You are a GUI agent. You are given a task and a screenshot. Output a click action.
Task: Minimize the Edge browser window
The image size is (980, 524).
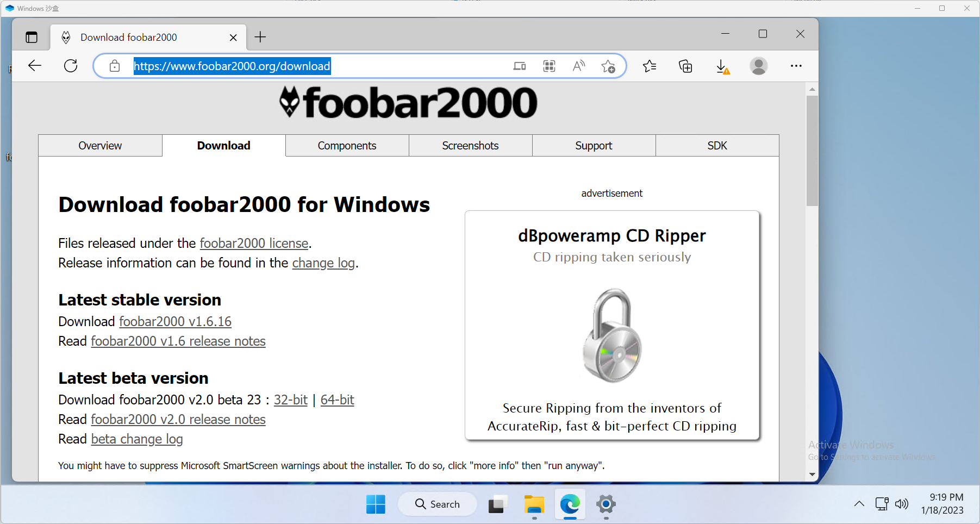725,34
